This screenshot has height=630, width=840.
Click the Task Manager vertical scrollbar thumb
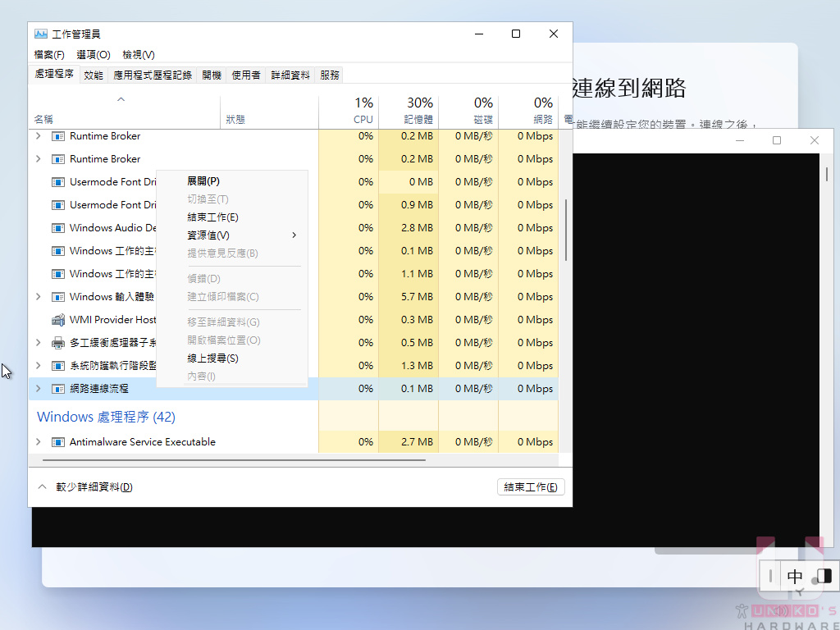click(x=566, y=231)
